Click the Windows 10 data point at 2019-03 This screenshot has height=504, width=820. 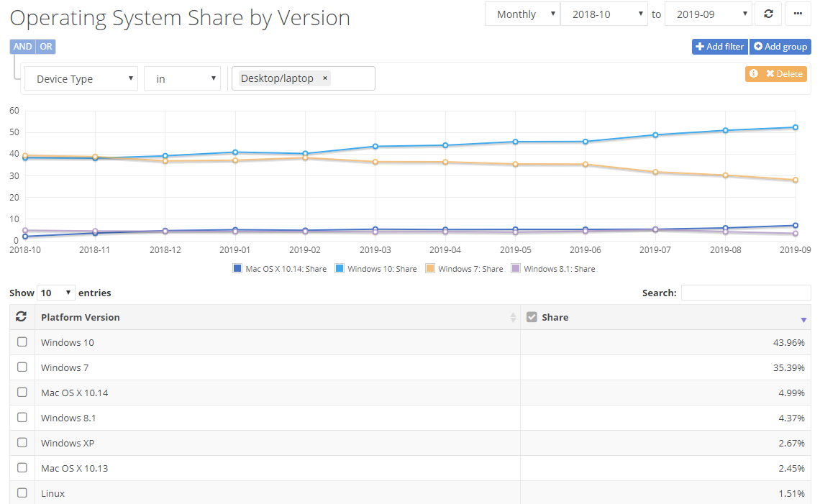coord(375,147)
